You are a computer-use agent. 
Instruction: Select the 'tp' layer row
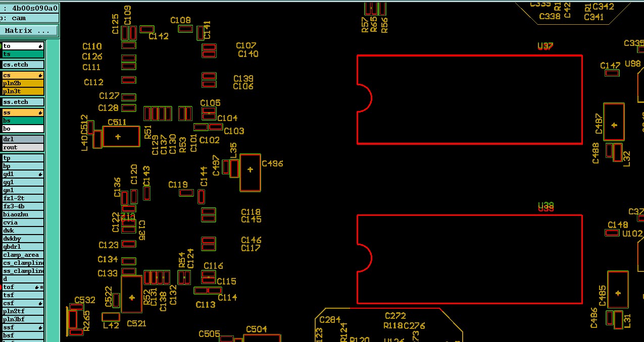tap(23, 158)
